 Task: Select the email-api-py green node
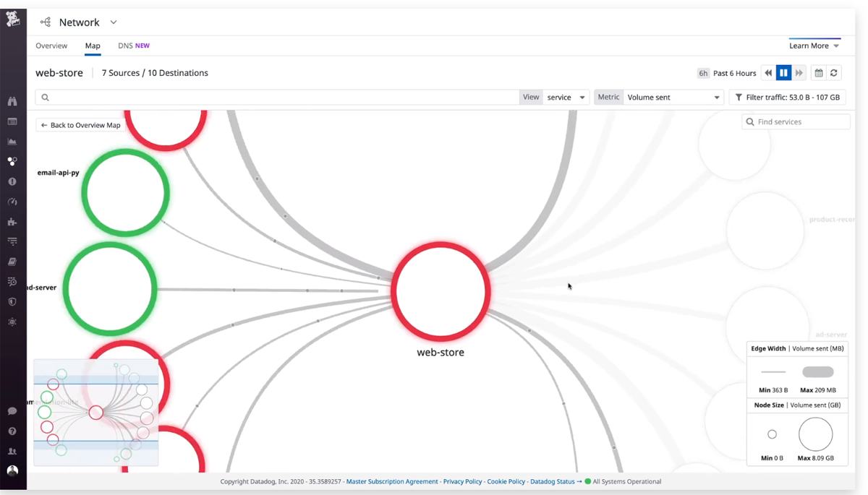tap(125, 192)
